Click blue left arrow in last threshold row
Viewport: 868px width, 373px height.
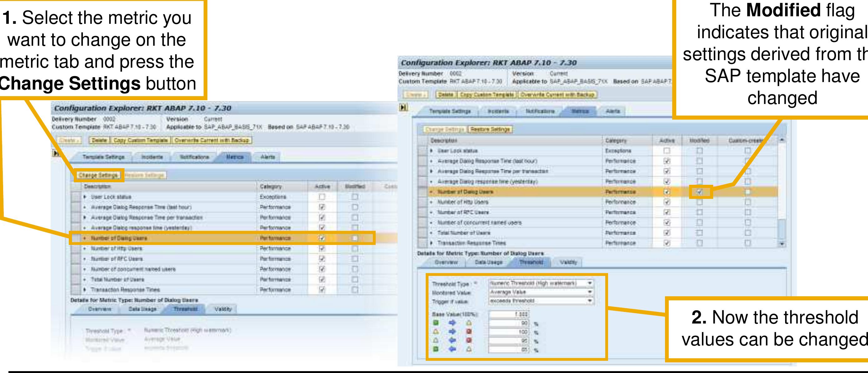point(452,349)
